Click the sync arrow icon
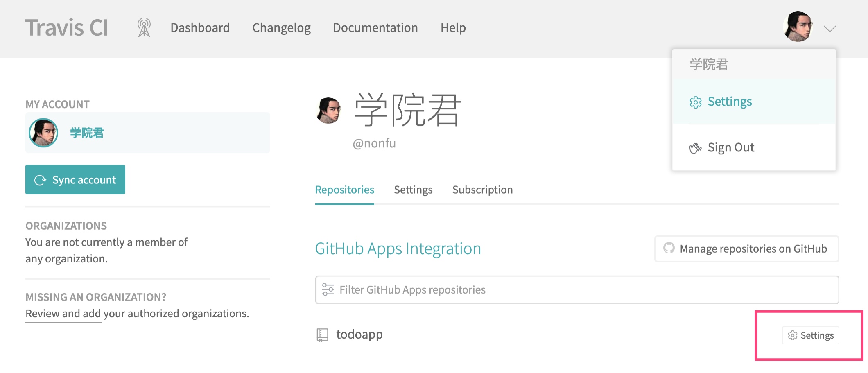 (x=40, y=180)
